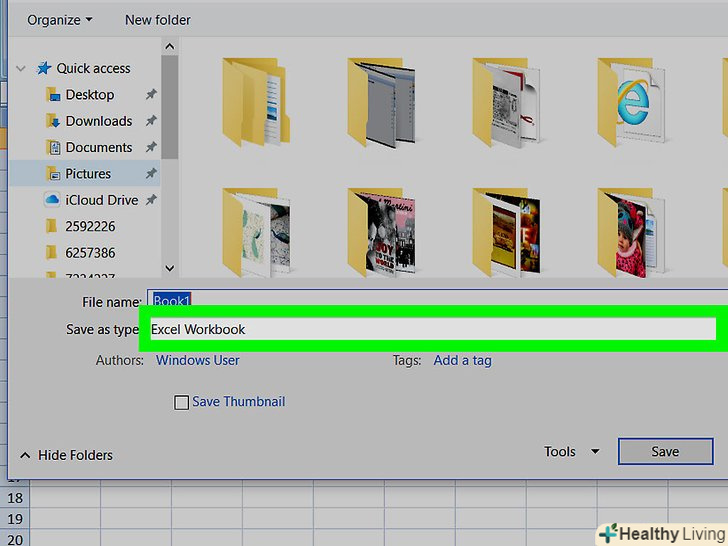Viewport: 728px width, 546px height.
Task: Unpin Documents using its pin icon
Action: (x=151, y=148)
